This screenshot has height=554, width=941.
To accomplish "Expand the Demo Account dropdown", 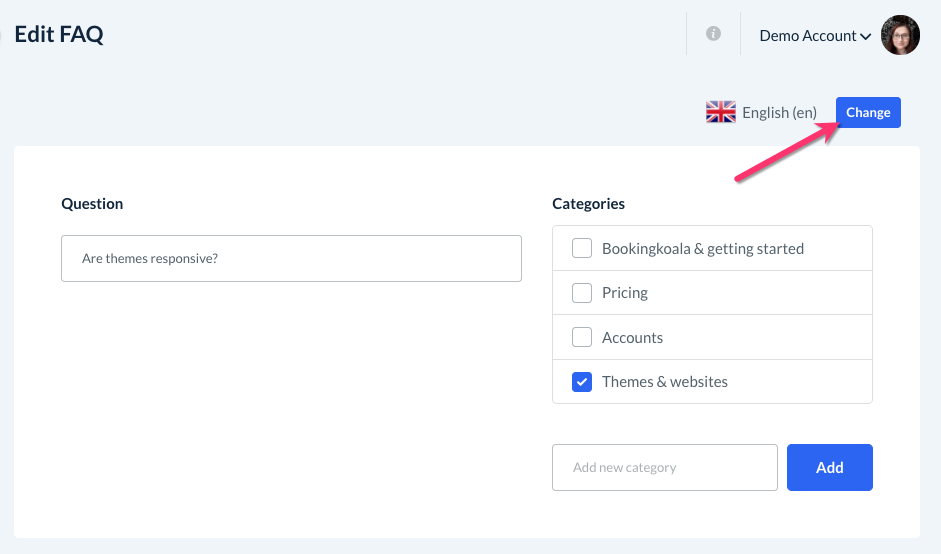I will pyautogui.click(x=815, y=36).
